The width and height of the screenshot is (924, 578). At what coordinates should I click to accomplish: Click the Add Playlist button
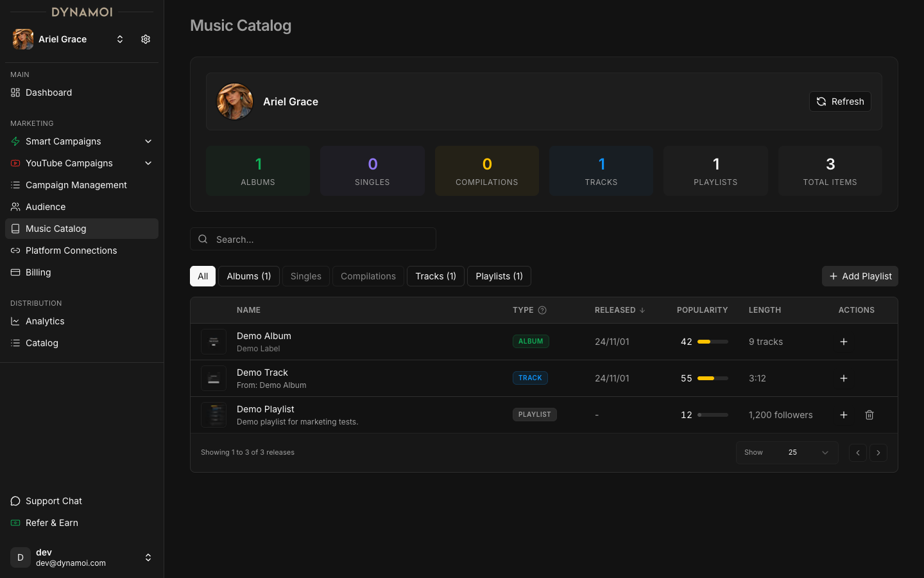(860, 276)
